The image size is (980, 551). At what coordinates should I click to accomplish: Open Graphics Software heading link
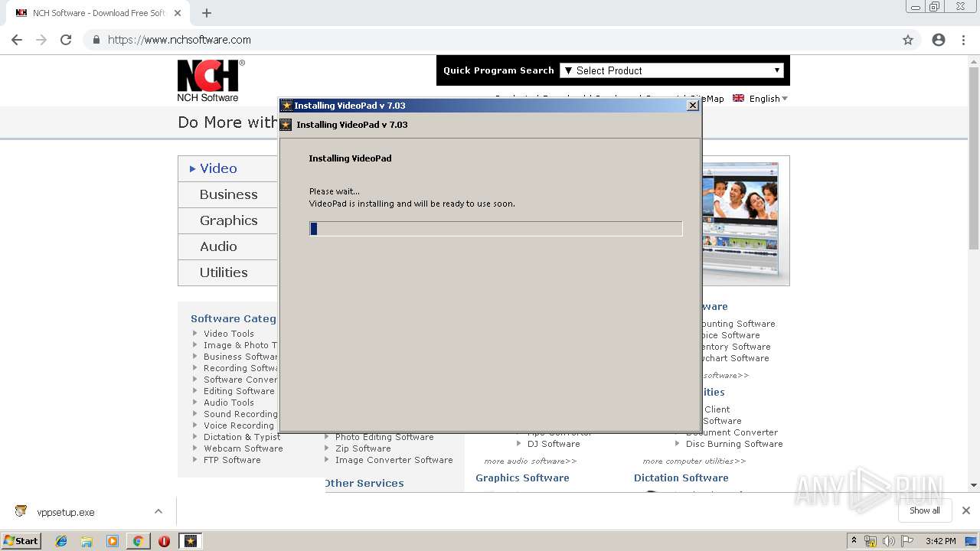(x=522, y=478)
